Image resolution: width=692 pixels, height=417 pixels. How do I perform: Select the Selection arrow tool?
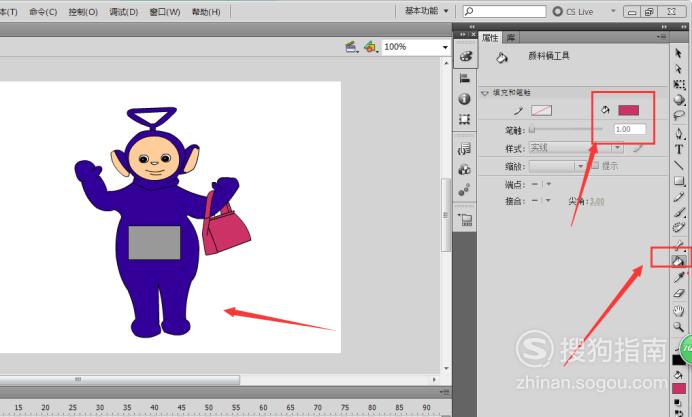(679, 53)
